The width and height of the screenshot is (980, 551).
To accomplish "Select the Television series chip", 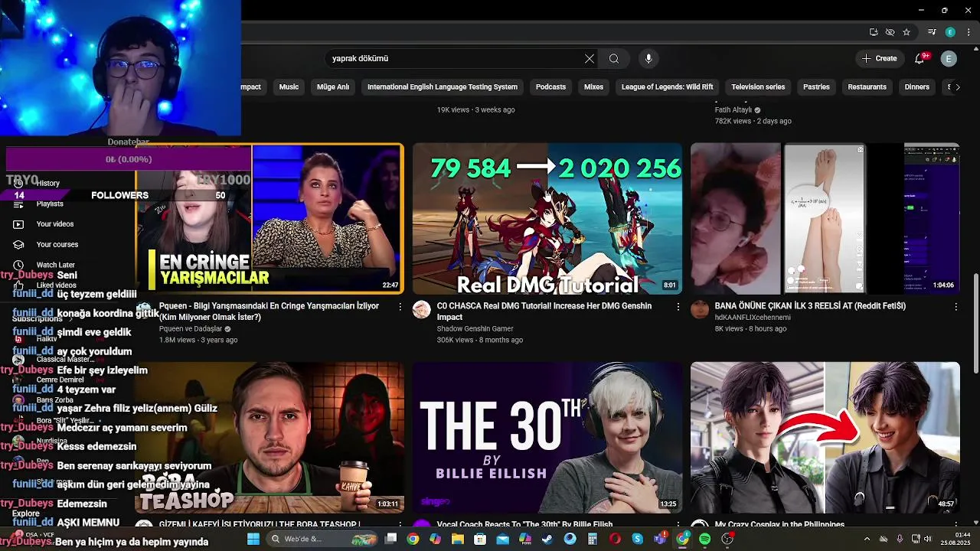I will tap(758, 87).
